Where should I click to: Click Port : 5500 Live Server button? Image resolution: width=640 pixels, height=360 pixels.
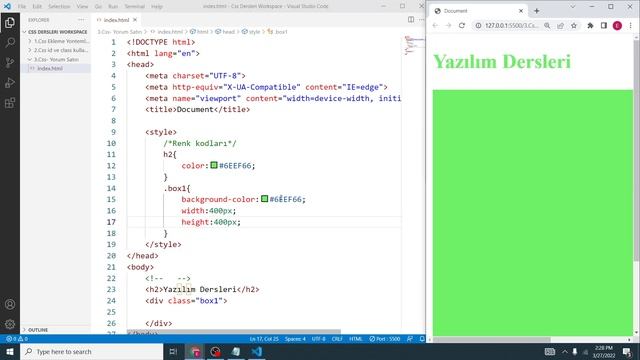[384, 339]
